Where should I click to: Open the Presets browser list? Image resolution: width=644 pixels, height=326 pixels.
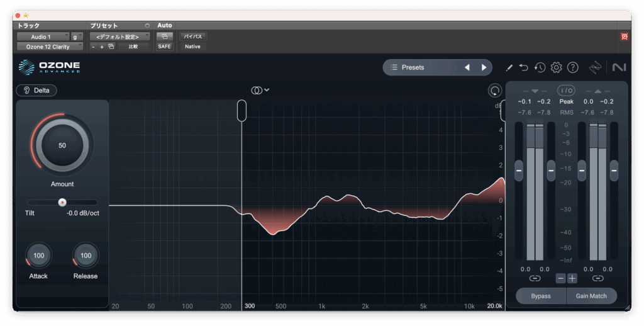tap(421, 67)
